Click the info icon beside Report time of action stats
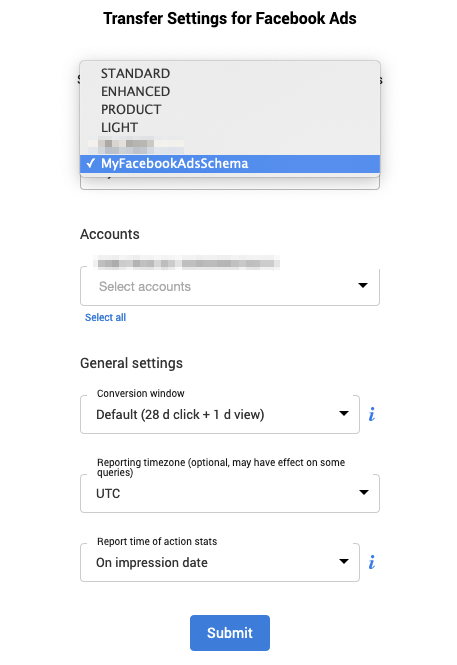457x665 pixels. [372, 562]
